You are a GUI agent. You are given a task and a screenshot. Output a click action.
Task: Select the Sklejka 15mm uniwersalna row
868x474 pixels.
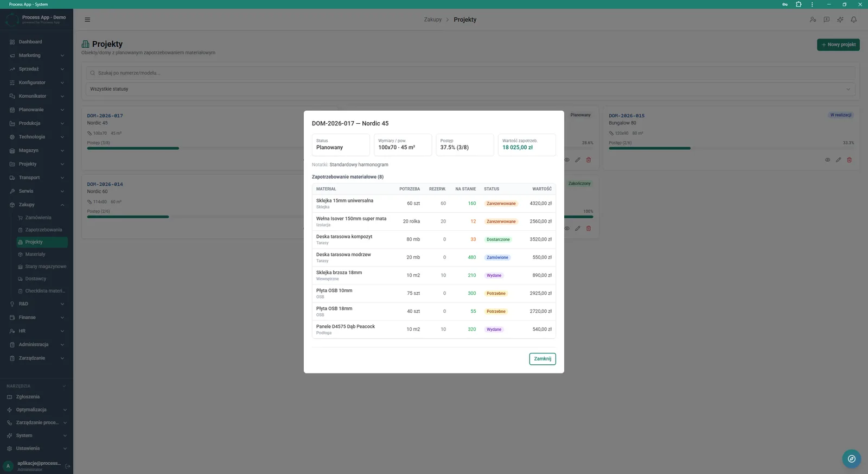434,204
